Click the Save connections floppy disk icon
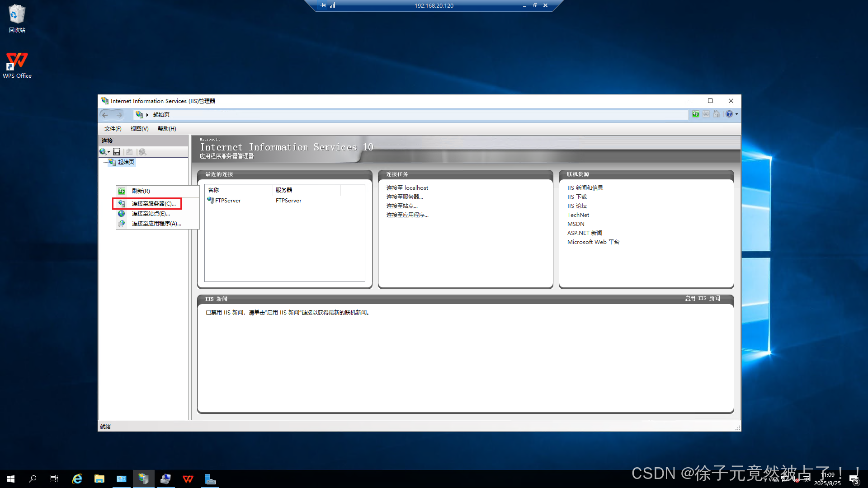The width and height of the screenshot is (868, 488). 117,152
